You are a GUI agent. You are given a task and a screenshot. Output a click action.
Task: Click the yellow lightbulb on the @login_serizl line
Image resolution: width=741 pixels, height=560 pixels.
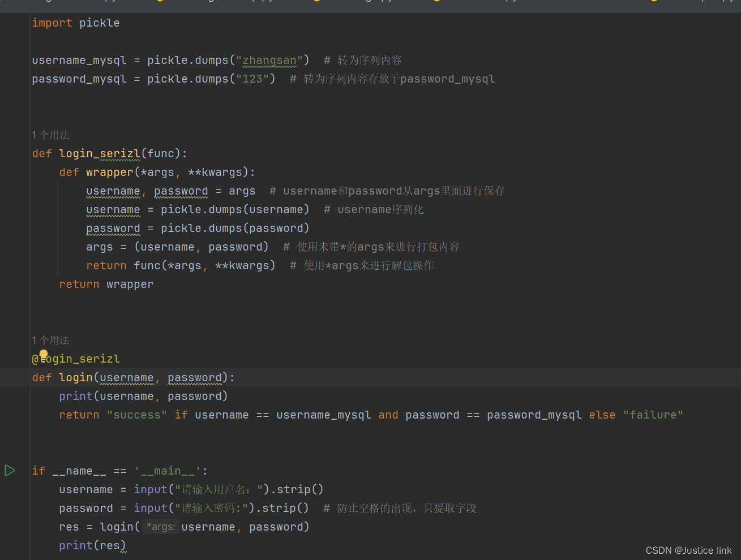[x=44, y=355]
